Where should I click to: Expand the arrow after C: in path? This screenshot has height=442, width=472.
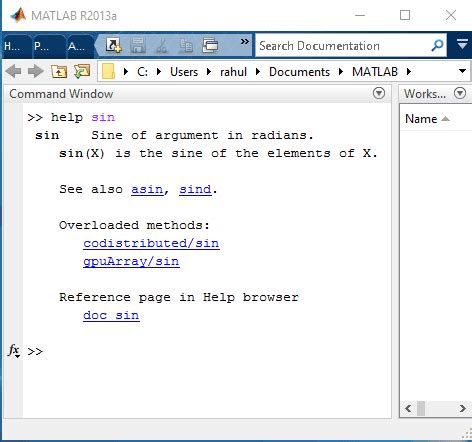click(159, 71)
